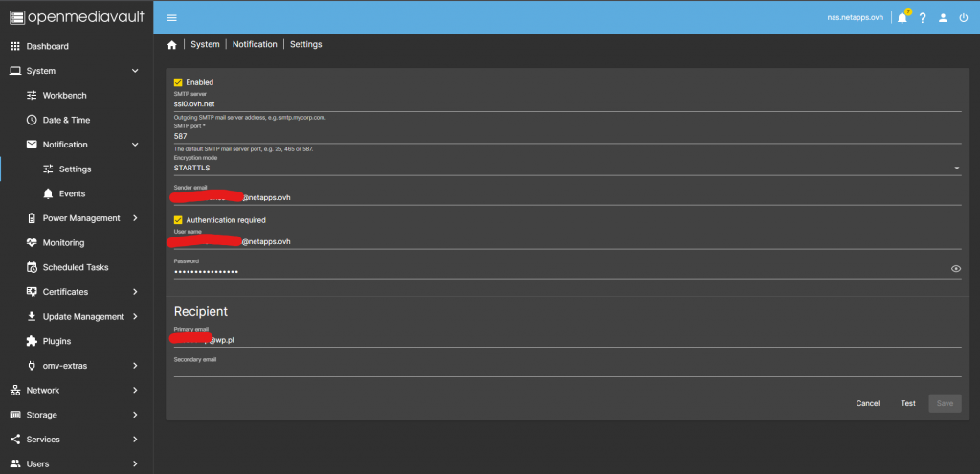The image size is (980, 474).
Task: Show password with the eye icon
Action: 955,269
